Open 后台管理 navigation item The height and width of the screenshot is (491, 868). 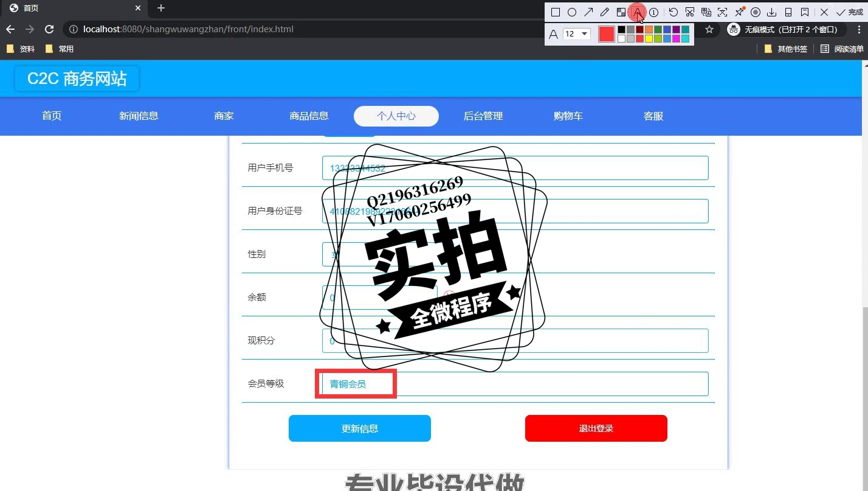click(483, 116)
